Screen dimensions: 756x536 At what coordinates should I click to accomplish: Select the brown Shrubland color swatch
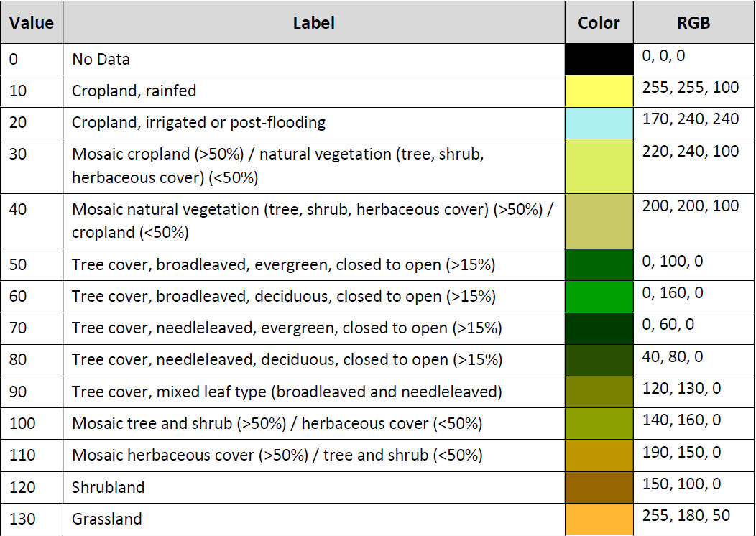click(599, 487)
